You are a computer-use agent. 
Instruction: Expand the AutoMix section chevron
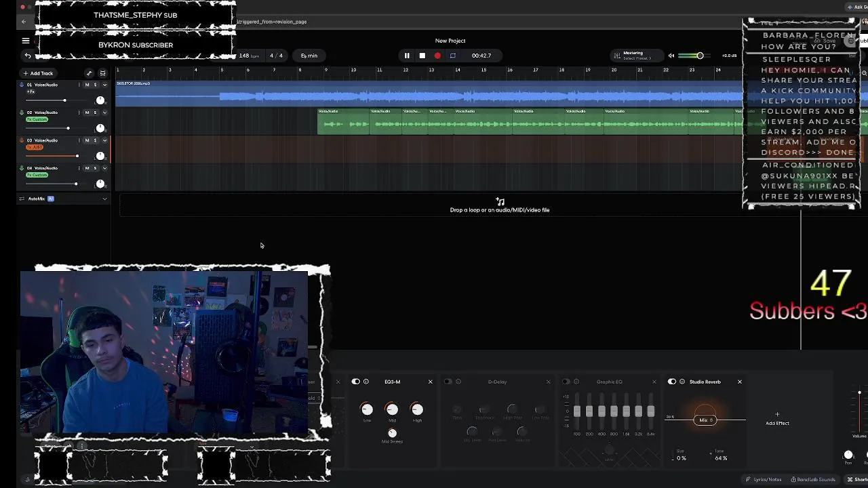point(104,199)
